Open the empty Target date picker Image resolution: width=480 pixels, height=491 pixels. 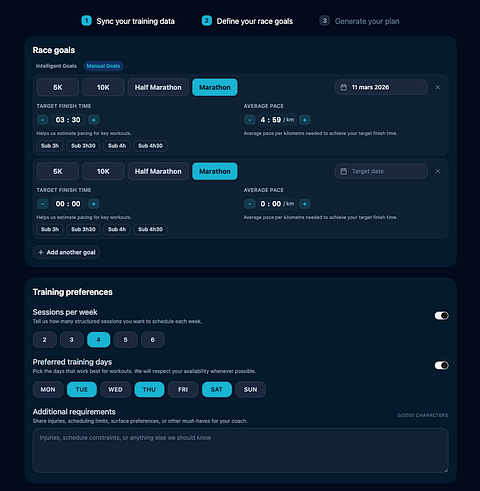coord(381,171)
